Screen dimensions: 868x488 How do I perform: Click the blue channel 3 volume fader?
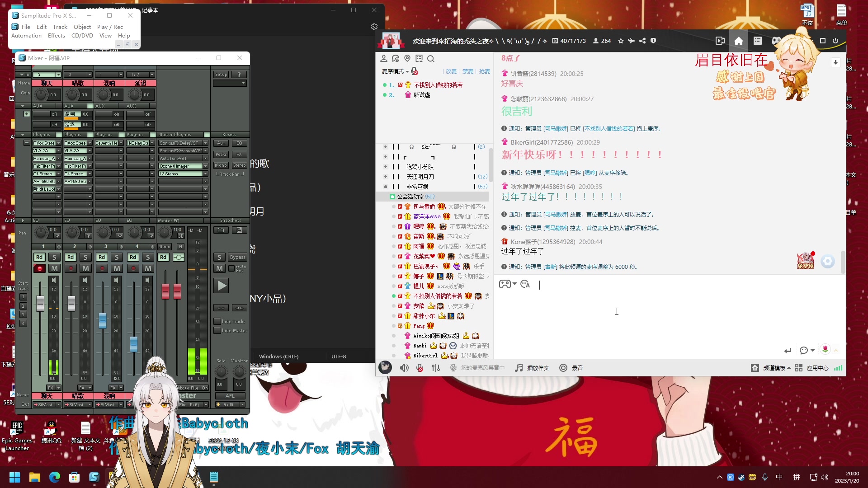click(x=103, y=320)
